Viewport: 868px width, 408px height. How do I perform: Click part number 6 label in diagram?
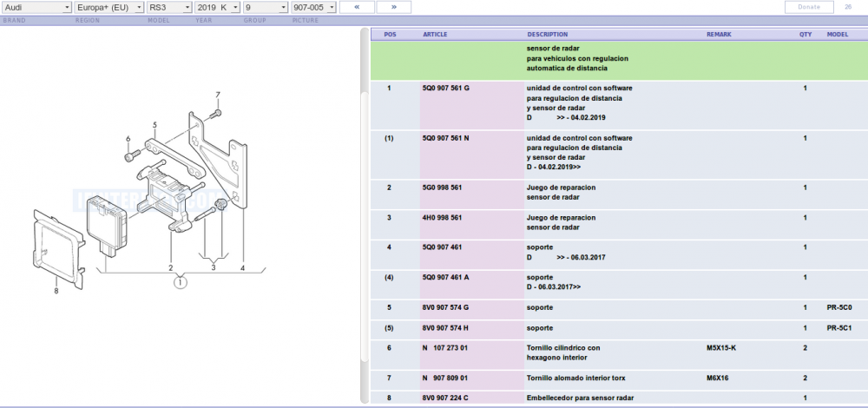tap(128, 139)
